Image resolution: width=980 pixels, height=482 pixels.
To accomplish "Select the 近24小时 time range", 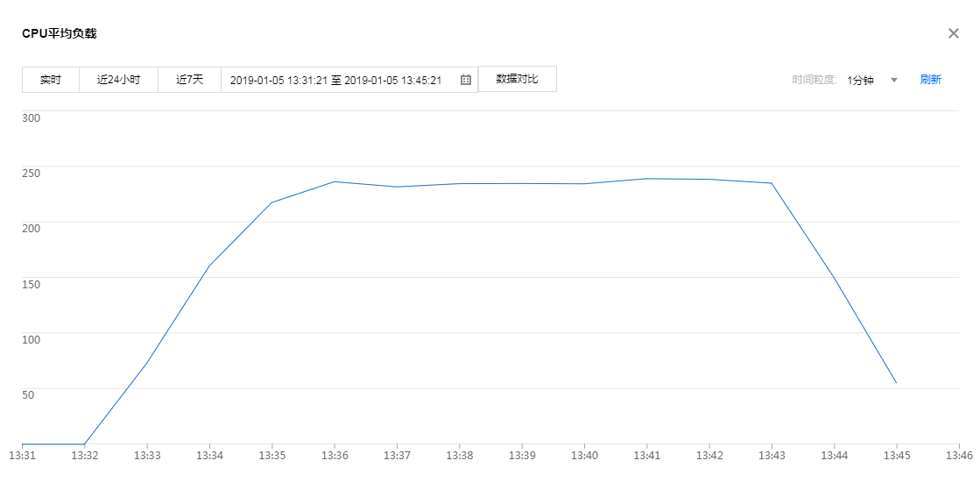I will click(118, 80).
